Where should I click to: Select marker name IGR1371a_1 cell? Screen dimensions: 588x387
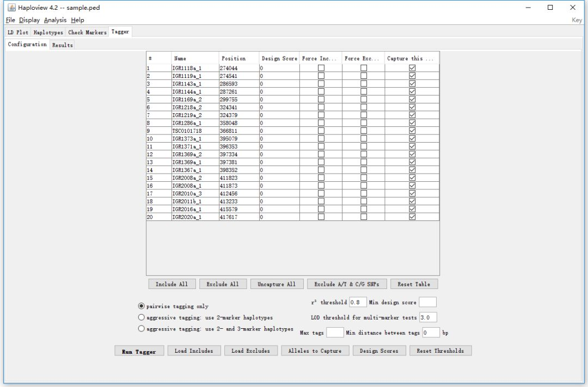coord(195,146)
